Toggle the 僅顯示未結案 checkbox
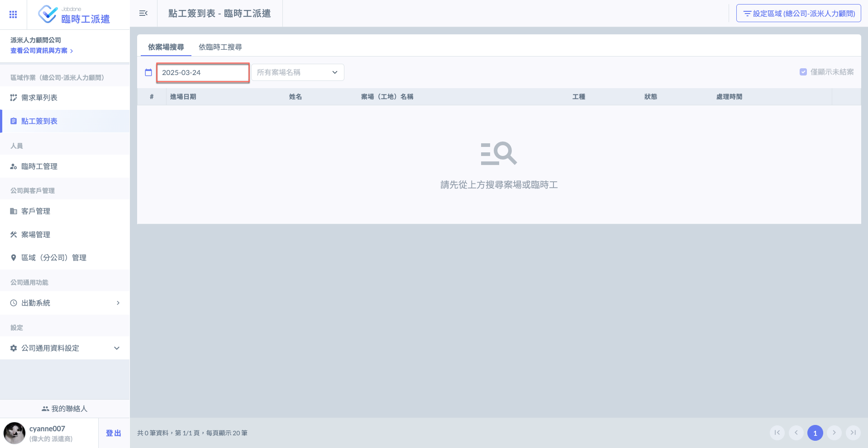Image resolution: width=868 pixels, height=448 pixels. point(803,72)
